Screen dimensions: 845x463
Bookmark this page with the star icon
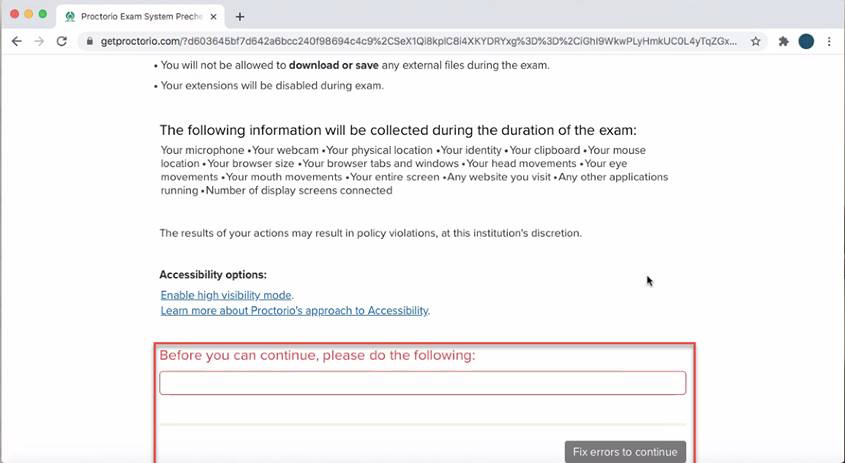(x=756, y=42)
